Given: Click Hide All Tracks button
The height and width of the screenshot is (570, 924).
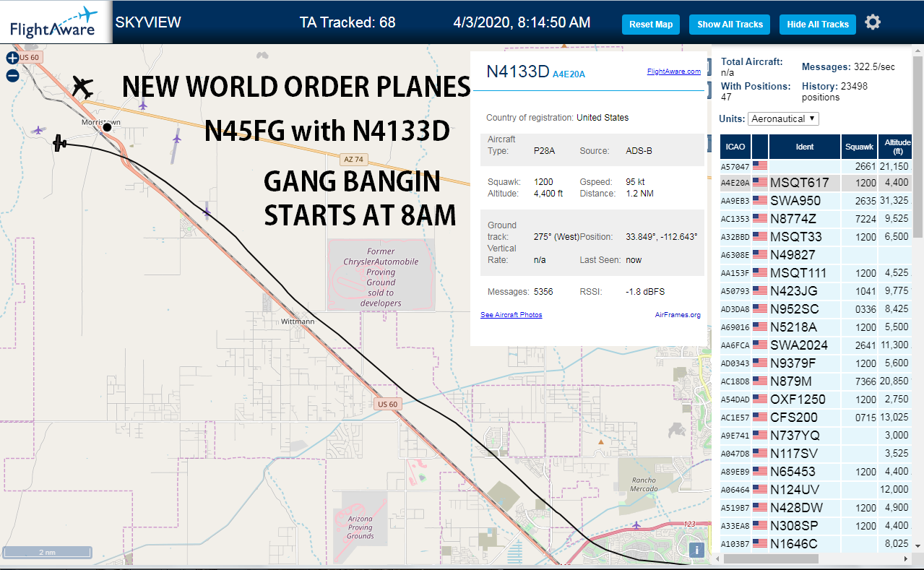Looking at the screenshot, I should point(818,25).
